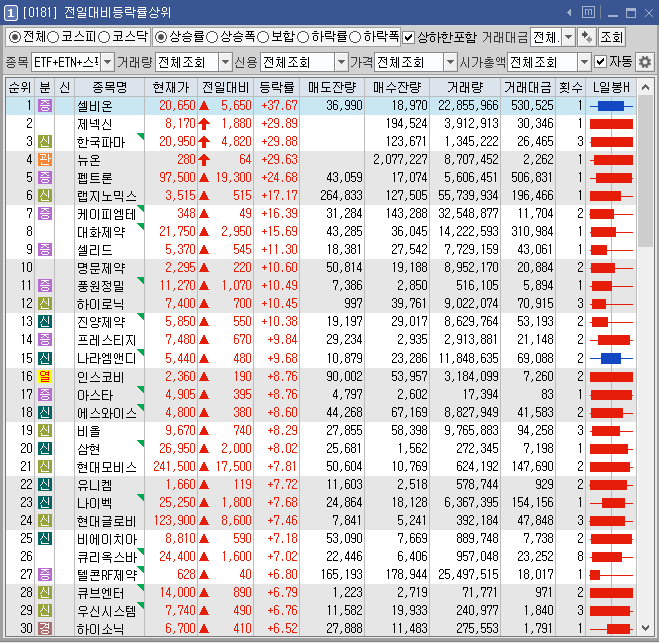Screen dimensions: 659x643
Task: Click the vertical scrollbar thumb
Action: click(x=645, y=172)
